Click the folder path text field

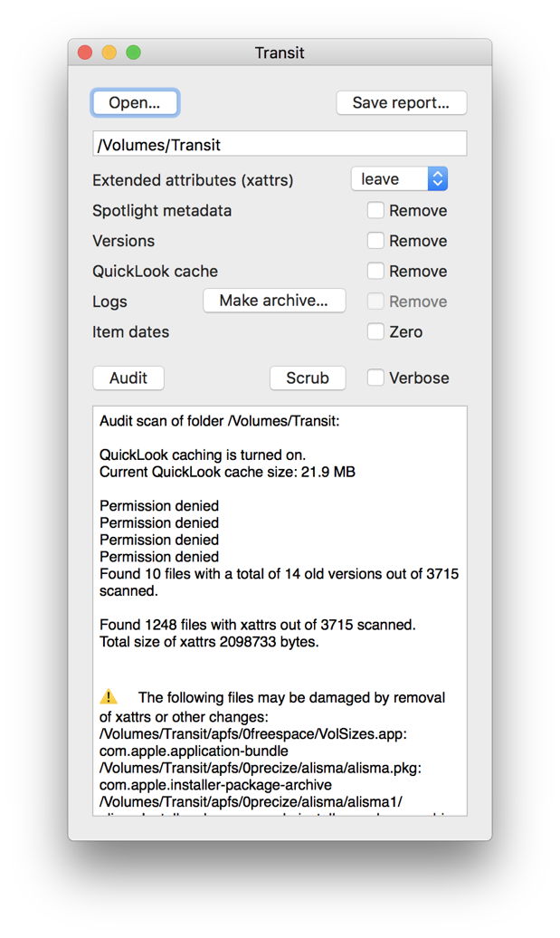pos(280,144)
